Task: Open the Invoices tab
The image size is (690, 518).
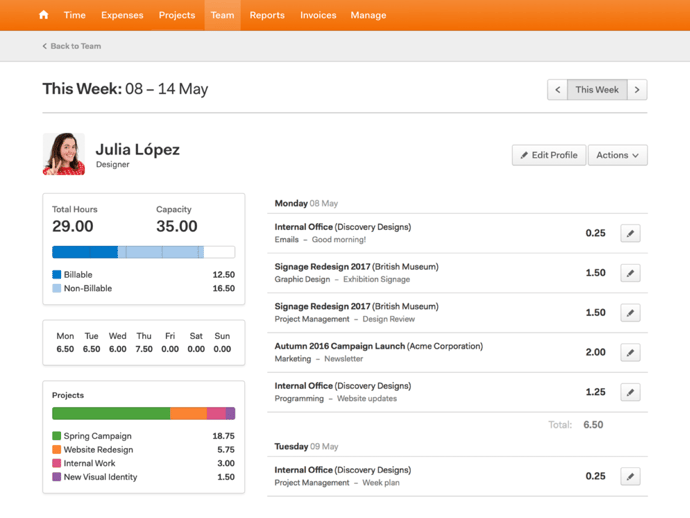Action: click(318, 15)
